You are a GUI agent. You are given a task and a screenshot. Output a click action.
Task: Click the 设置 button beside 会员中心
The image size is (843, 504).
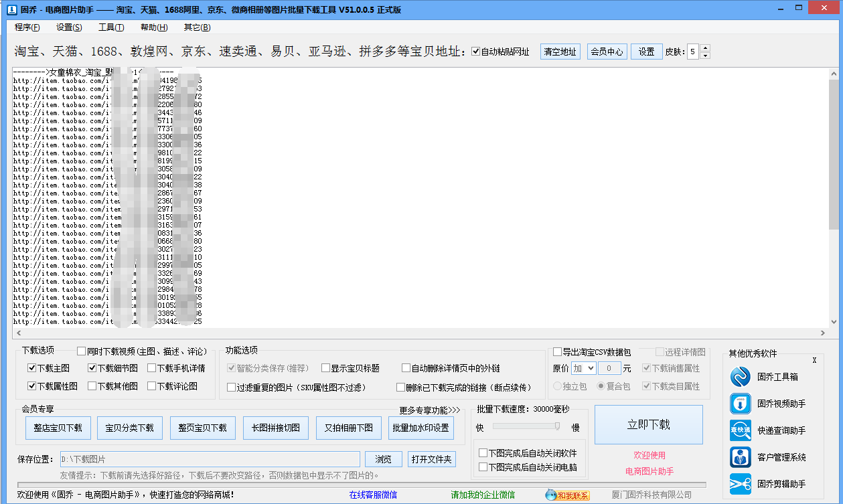(647, 52)
